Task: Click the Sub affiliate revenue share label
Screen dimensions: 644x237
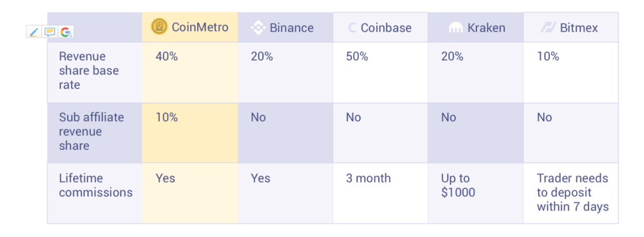Action: pyautogui.click(x=91, y=131)
